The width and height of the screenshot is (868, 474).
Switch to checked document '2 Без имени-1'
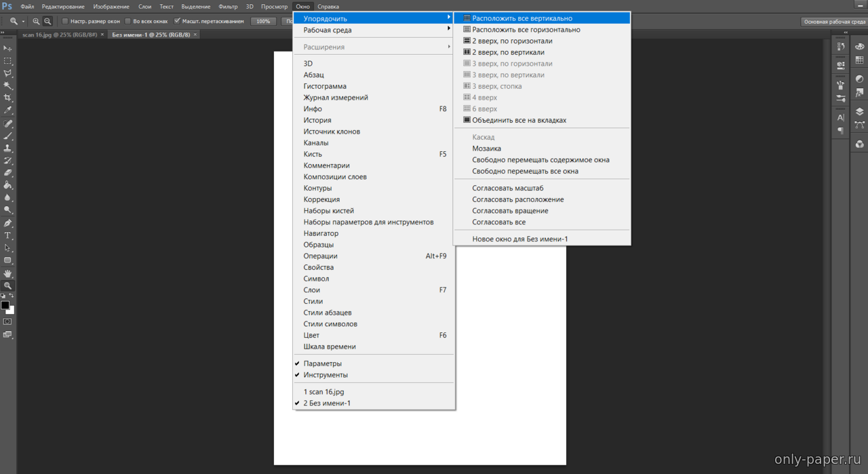[374, 403]
